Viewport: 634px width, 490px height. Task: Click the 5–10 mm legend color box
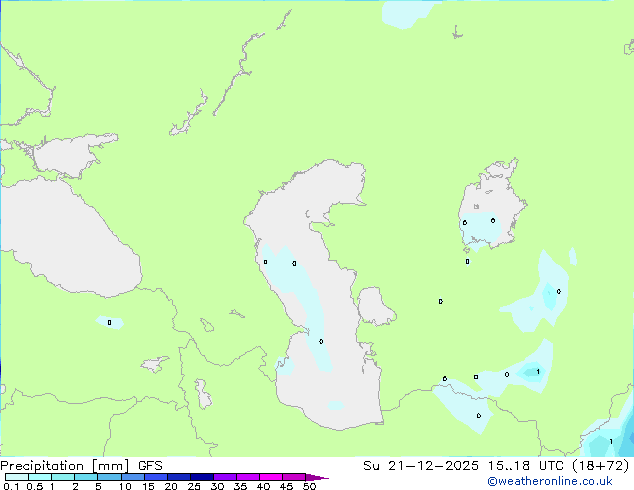tap(109, 477)
